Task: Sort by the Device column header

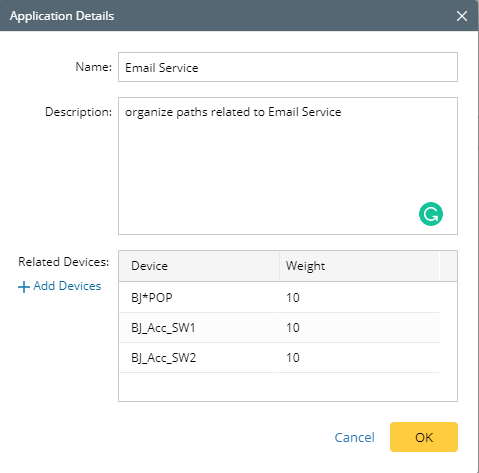Action: point(199,266)
